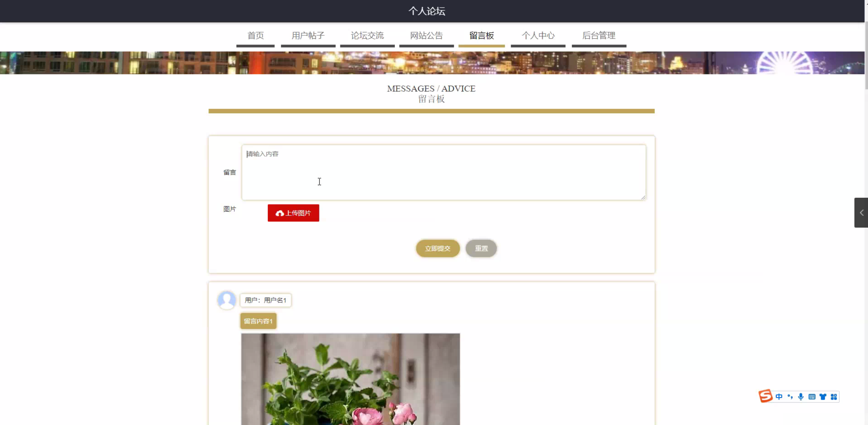Expand the collapsed side panel arrow
The width and height of the screenshot is (868, 425).
(x=861, y=213)
